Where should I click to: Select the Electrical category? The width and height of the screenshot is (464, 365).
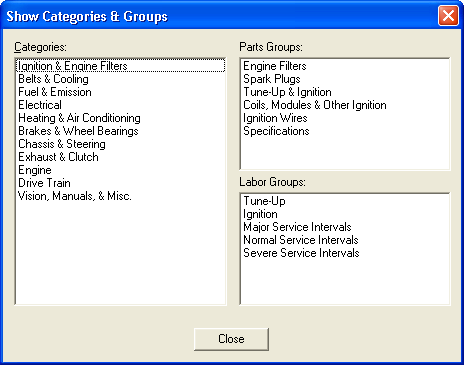[40, 105]
